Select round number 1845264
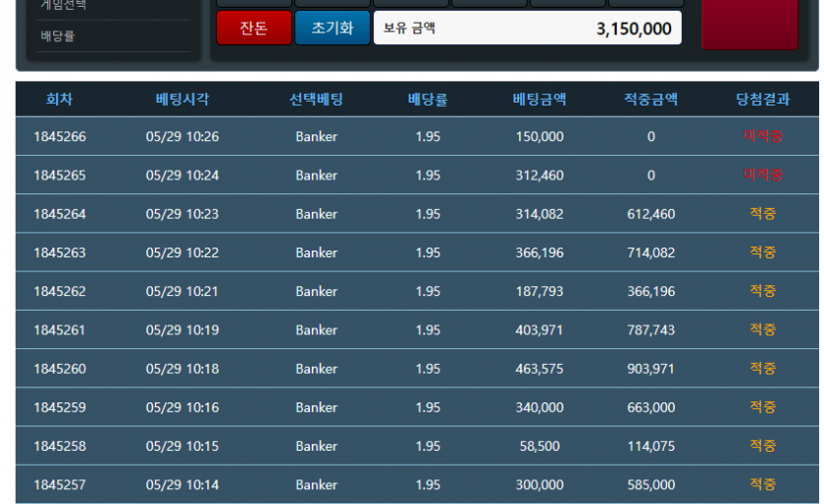824x504 pixels. pos(60,214)
